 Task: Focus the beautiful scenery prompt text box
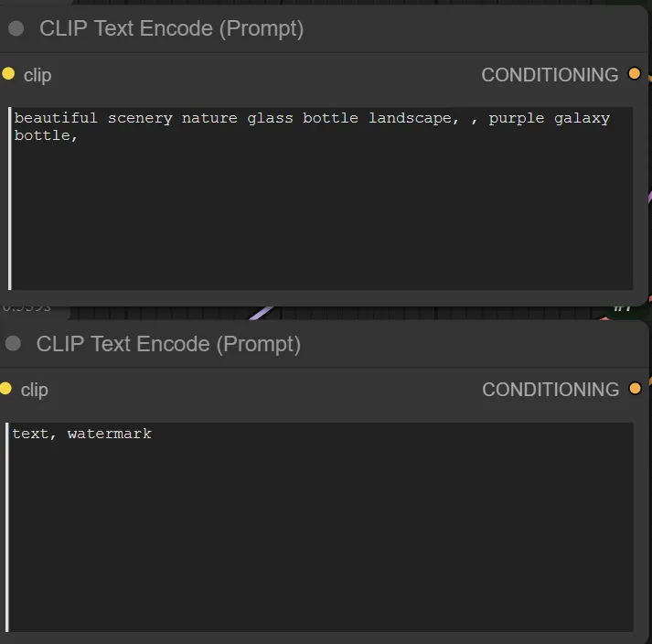320,210
